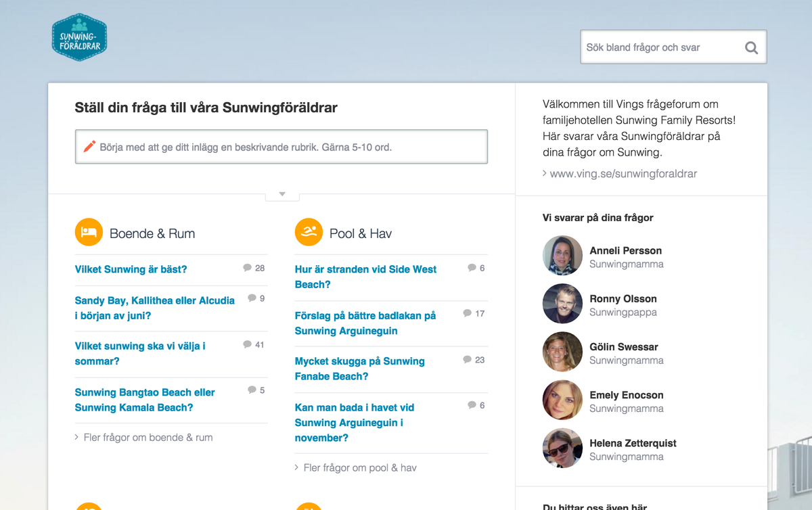Viewport: 812px width, 510px height.
Task: Open Helena Zetterquist's profile photo
Action: tap(562, 448)
